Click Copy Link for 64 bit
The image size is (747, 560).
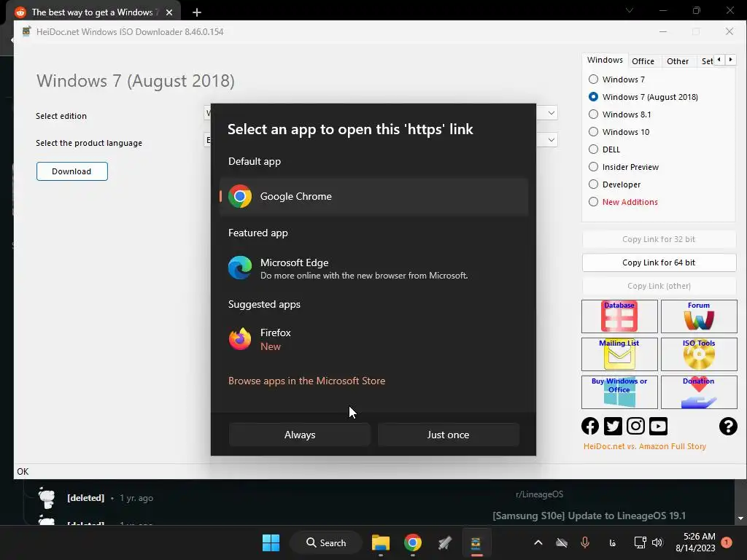click(x=659, y=262)
